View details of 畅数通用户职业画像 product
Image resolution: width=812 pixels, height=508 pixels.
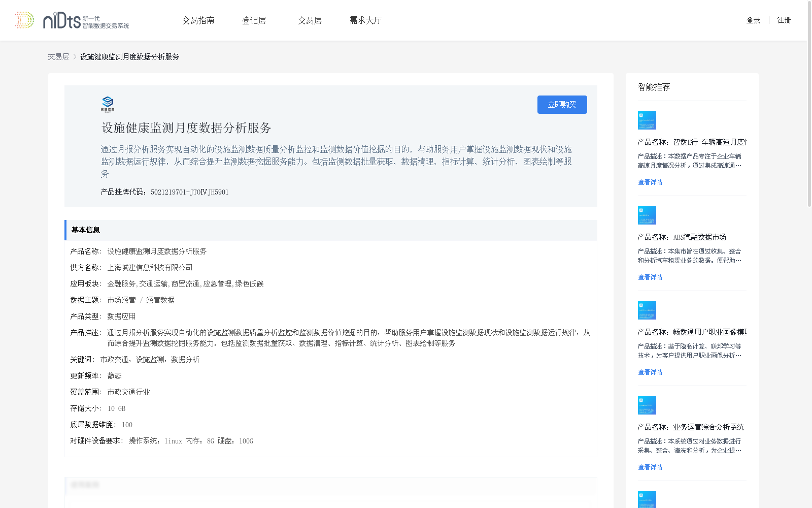[x=650, y=372]
